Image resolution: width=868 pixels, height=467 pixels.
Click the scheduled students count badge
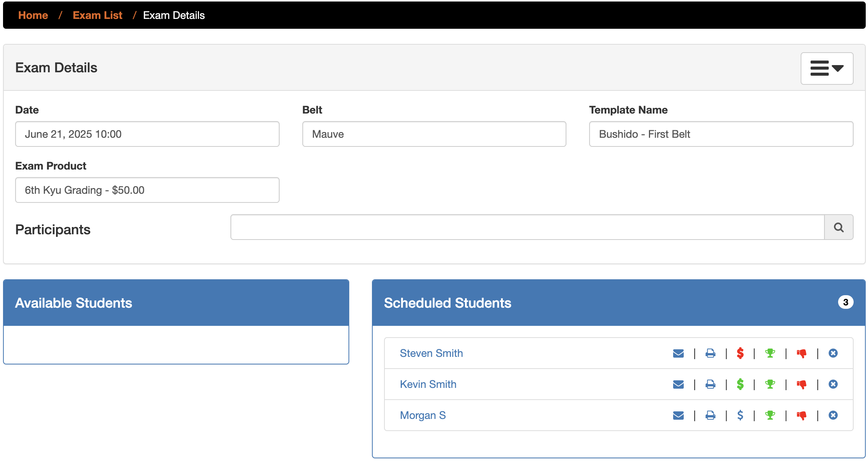(x=845, y=302)
